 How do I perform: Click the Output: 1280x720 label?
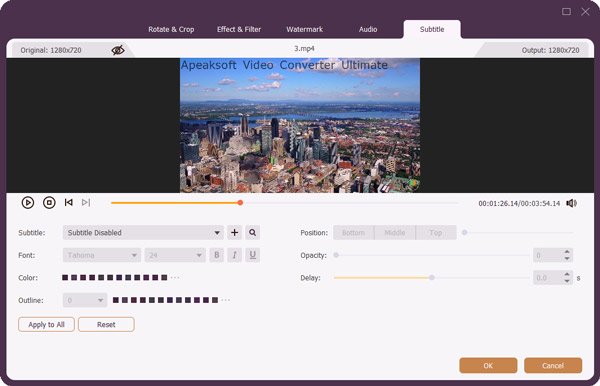tap(550, 50)
